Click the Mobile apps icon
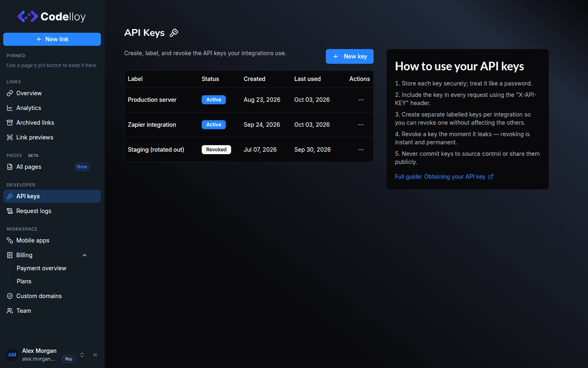Viewport: 588px width, 368px height. 10,240
